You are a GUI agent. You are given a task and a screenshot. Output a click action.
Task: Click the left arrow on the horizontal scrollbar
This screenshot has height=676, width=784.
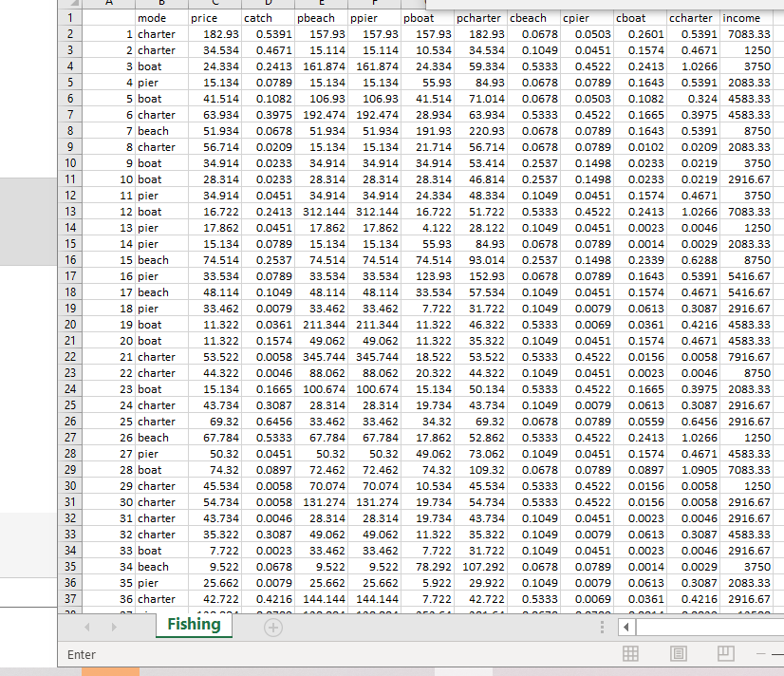pyautogui.click(x=626, y=627)
